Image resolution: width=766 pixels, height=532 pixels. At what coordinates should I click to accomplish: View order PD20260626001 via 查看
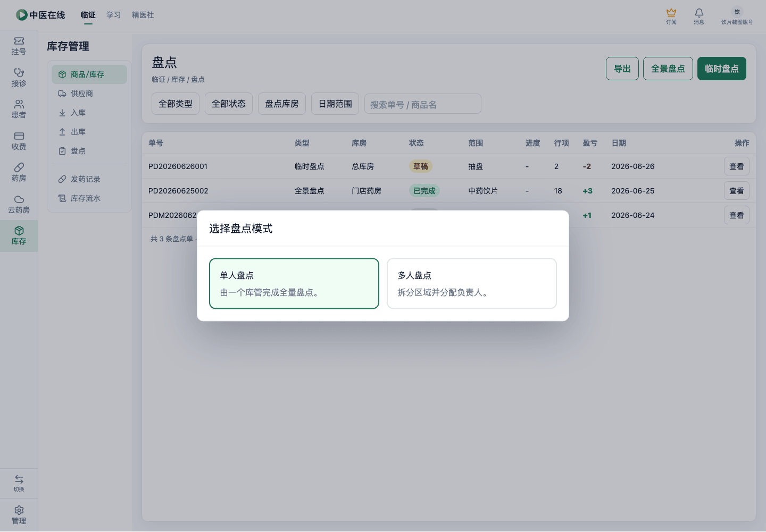pos(737,166)
